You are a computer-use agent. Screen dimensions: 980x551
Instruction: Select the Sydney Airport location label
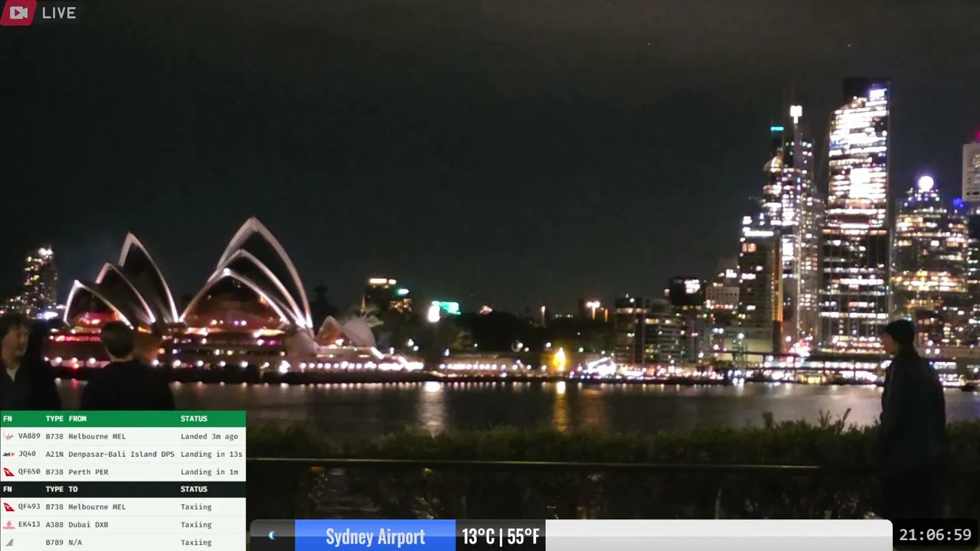pos(375,536)
